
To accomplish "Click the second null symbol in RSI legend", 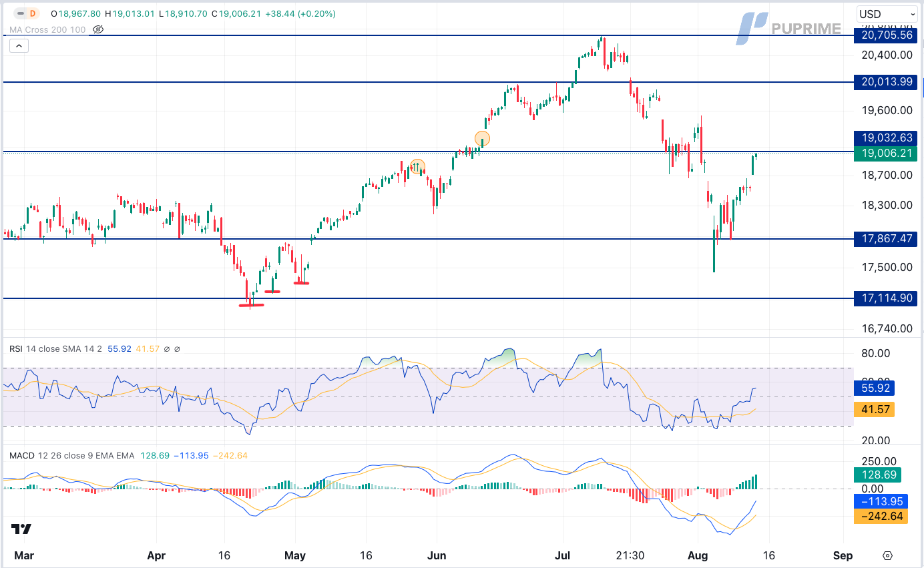I will point(177,348).
